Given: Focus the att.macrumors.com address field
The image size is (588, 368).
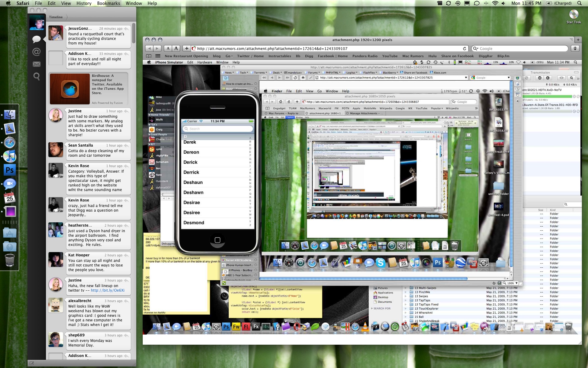Looking at the screenshot, I should [330, 48].
